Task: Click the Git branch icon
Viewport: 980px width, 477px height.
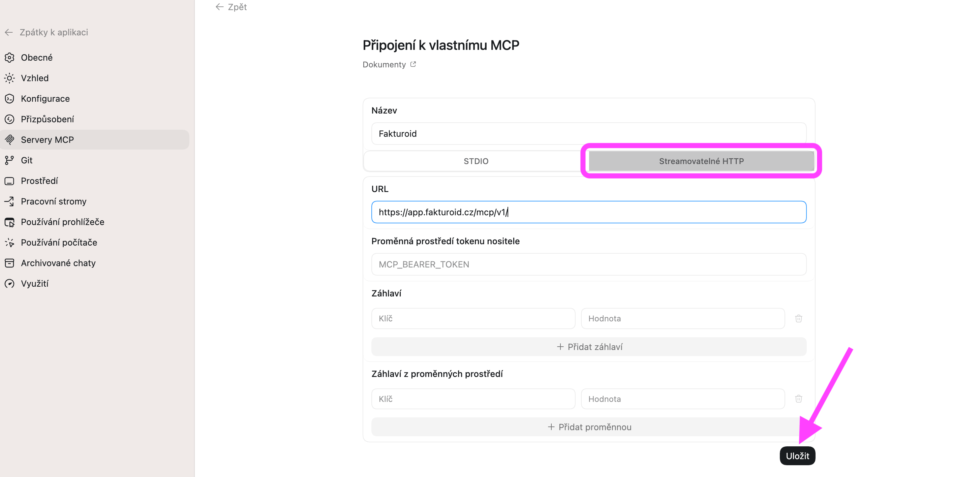Action: [x=9, y=160]
